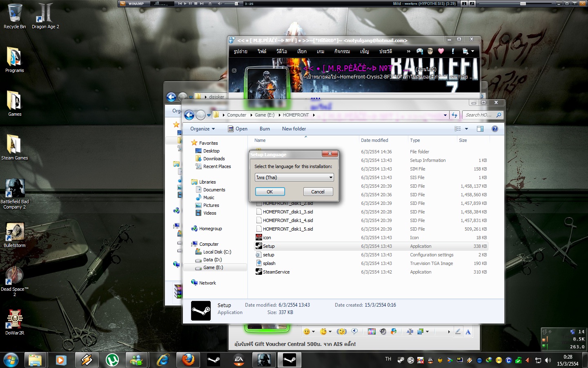Open the change view dropdown in Explorer
This screenshot has height=368, width=588.
[466, 129]
